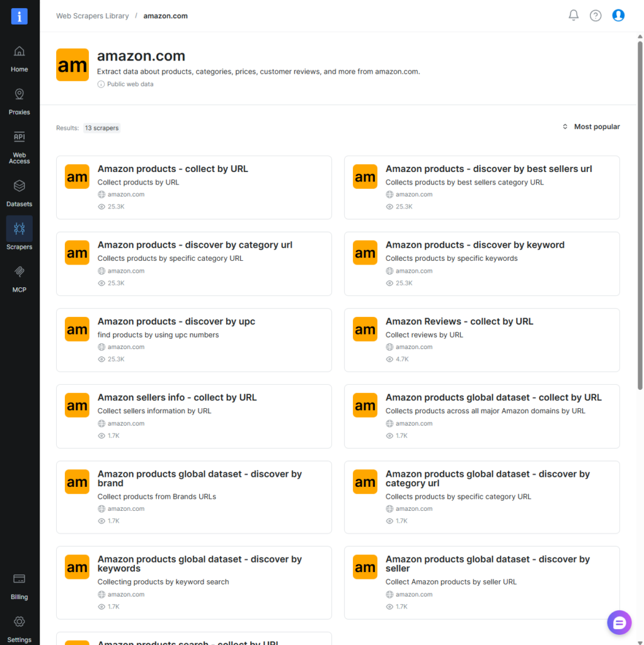The image size is (644, 645).
Task: Click 'Collecting products by keyword search' text
Action: [163, 581]
